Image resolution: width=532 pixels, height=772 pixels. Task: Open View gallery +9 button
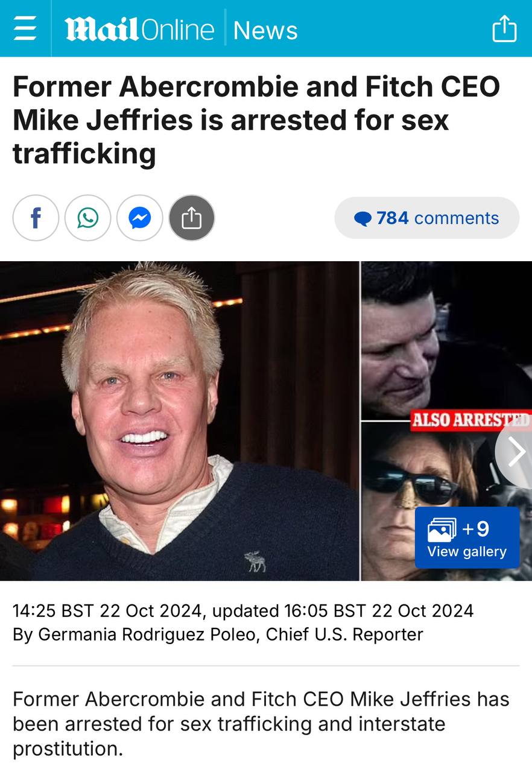coord(467,537)
